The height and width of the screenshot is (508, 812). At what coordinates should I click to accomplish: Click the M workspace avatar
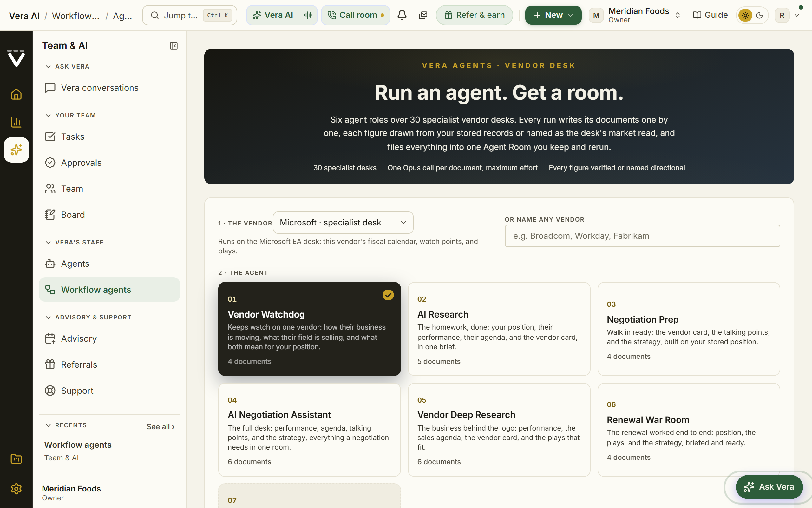point(596,15)
